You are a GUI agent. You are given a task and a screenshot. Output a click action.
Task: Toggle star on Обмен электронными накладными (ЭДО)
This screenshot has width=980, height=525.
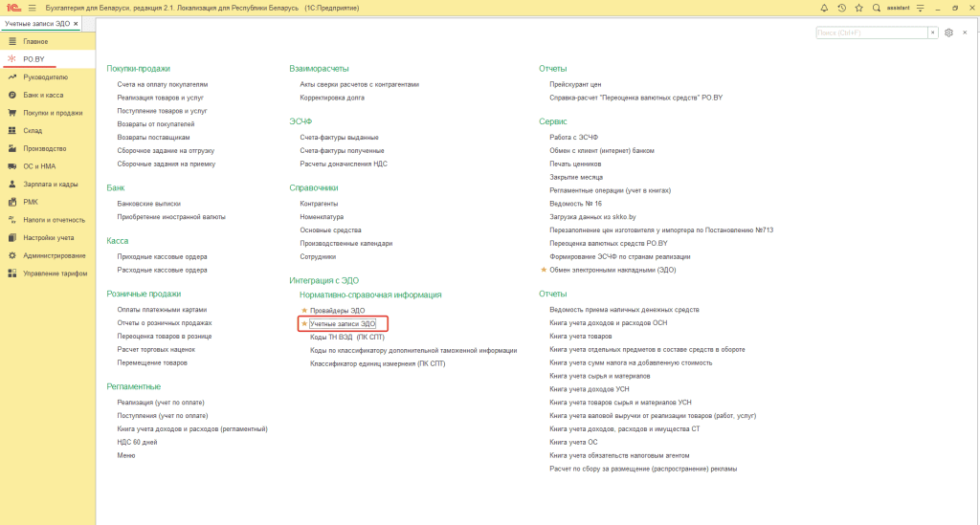coord(544,271)
